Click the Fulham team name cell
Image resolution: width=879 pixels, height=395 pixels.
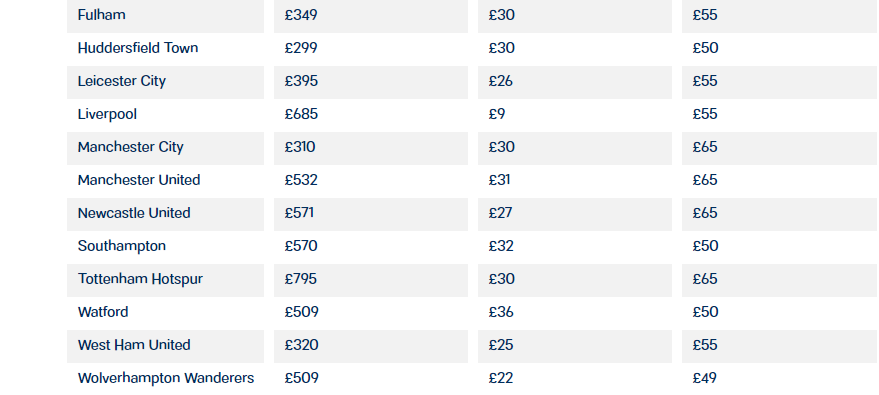165,16
